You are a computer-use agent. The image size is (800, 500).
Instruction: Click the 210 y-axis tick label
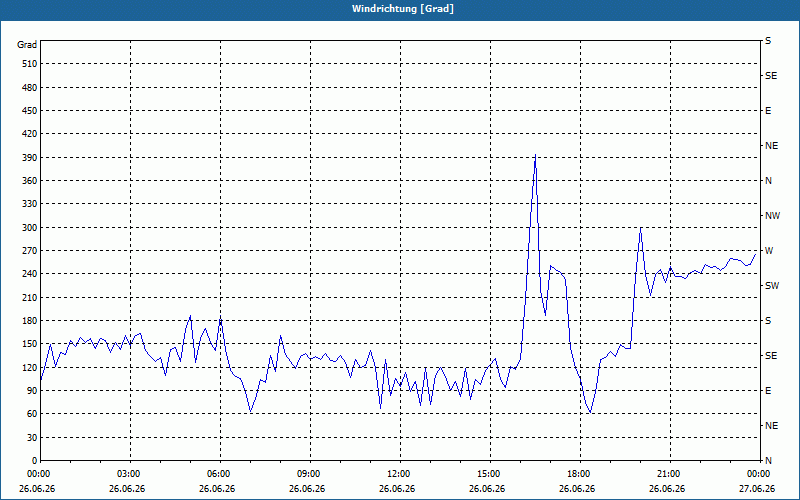[30, 297]
